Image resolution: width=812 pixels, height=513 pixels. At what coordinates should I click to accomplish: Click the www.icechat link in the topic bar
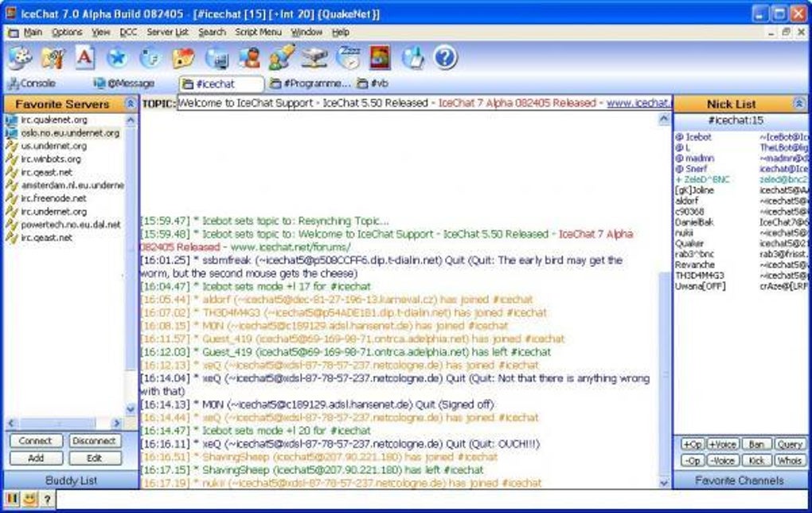[x=638, y=103]
